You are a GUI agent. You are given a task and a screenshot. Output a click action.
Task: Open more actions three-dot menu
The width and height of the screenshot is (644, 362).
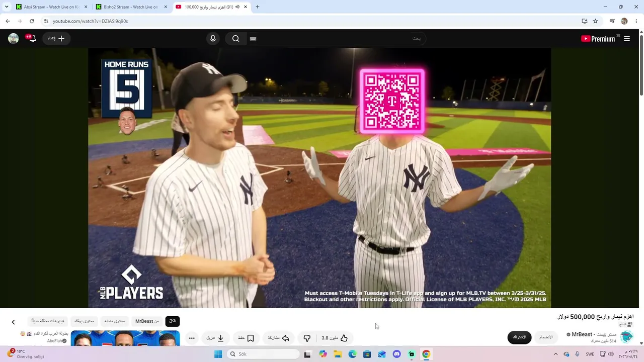(x=192, y=338)
